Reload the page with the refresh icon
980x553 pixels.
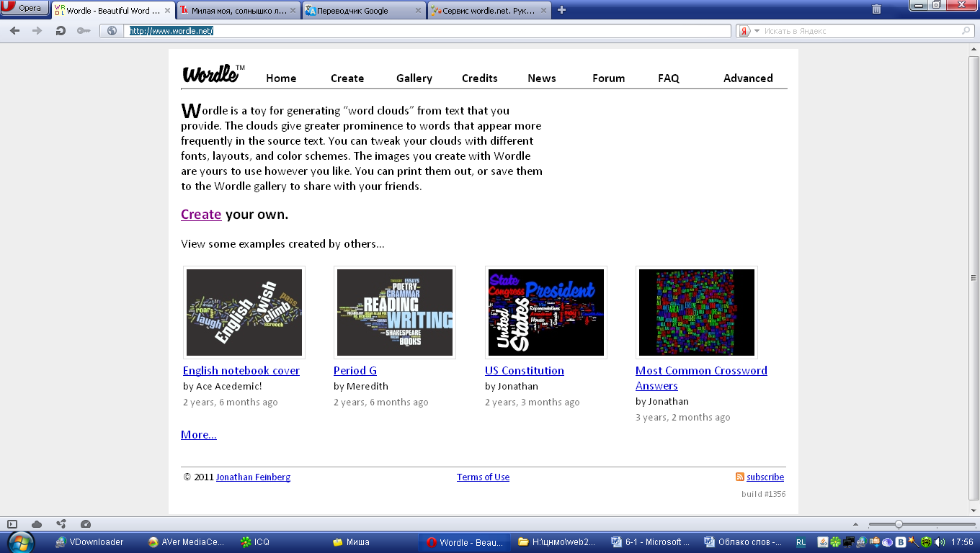tap(61, 31)
